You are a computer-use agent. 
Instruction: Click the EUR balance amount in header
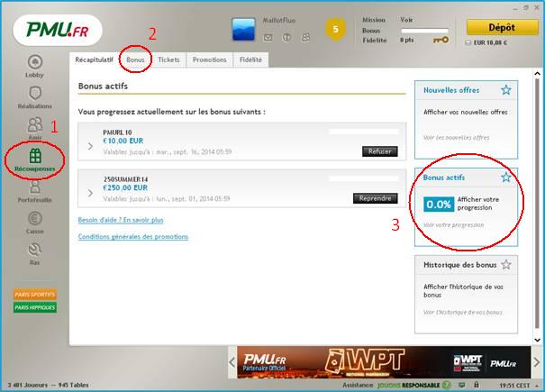pos(490,42)
